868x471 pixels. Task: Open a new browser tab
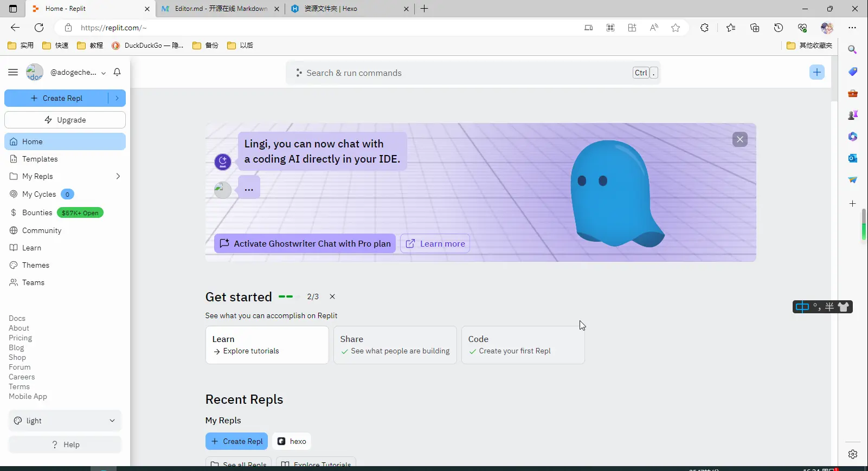click(425, 9)
